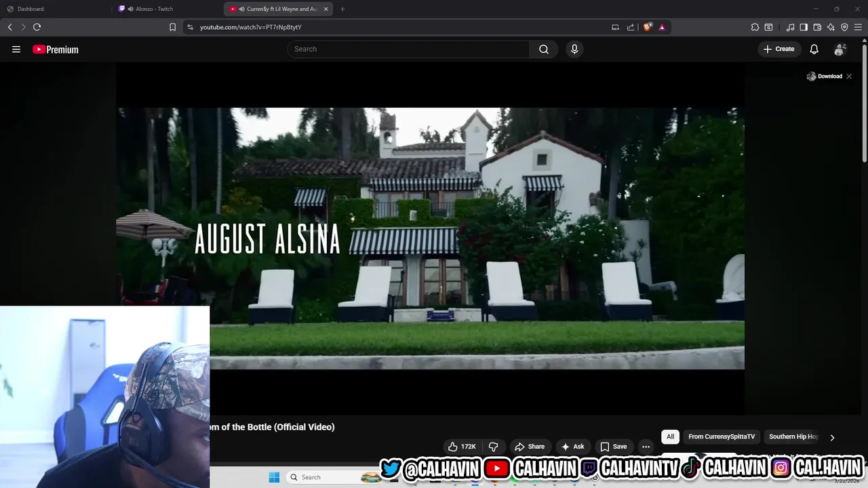Open the toolbar icon beside the extensions puzzle
868x488 pixels.
[x=768, y=27]
